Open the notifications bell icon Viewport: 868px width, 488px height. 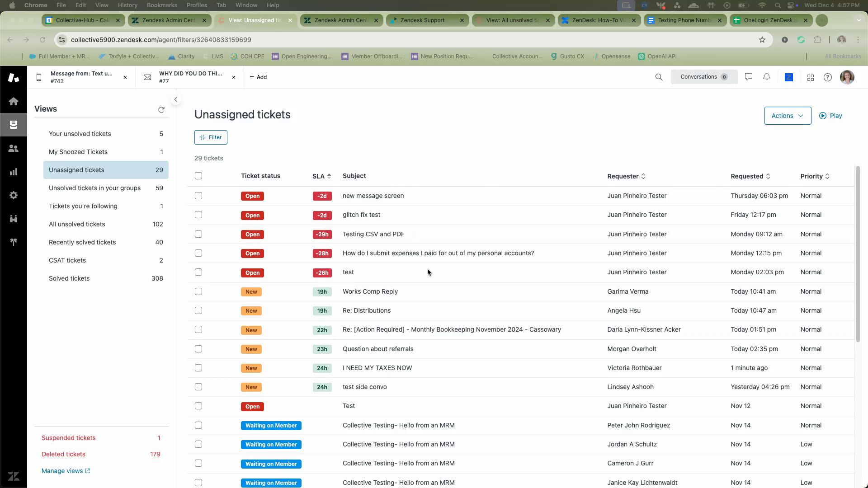[767, 77]
